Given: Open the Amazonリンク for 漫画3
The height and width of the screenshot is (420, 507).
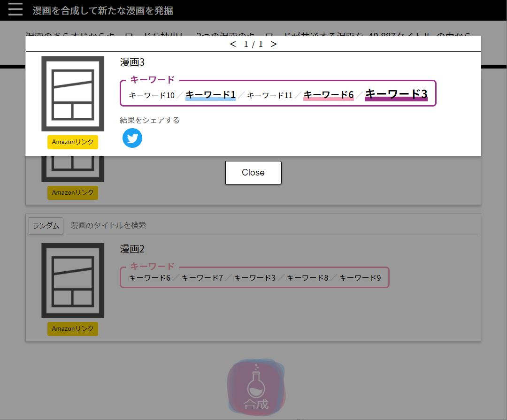Looking at the screenshot, I should (x=72, y=142).
